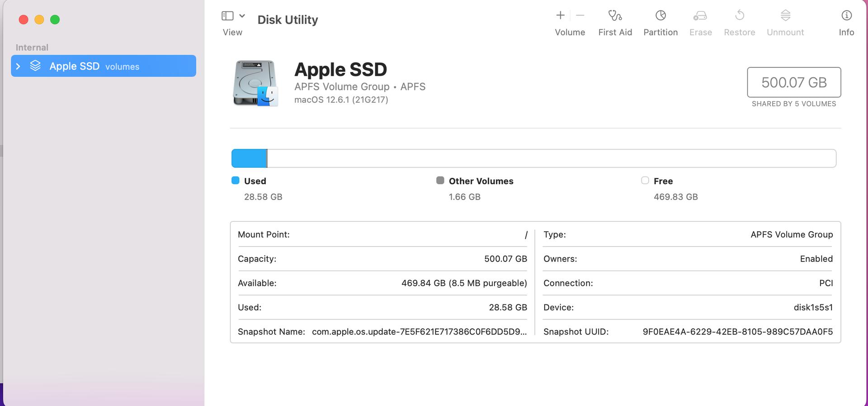Click the 500.07 GB capacity box

[793, 82]
